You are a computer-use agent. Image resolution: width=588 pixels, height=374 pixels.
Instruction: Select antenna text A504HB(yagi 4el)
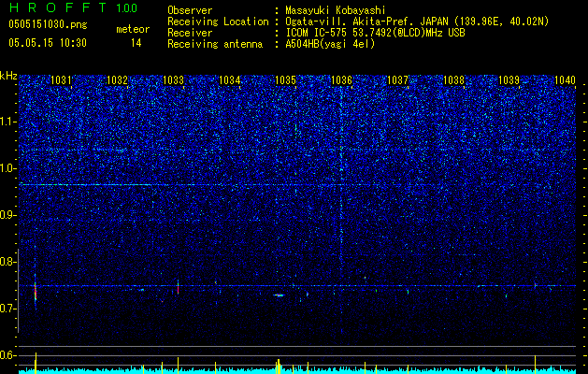(x=330, y=44)
